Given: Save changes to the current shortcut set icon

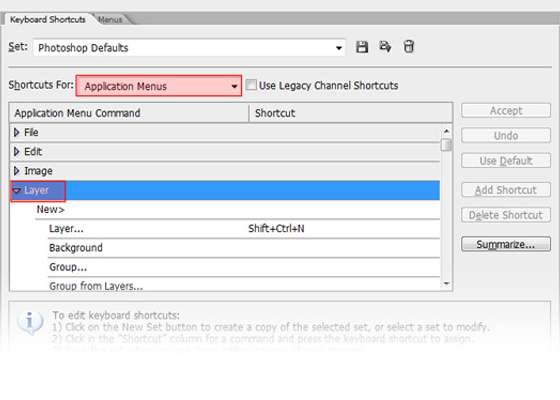Looking at the screenshot, I should tap(362, 47).
